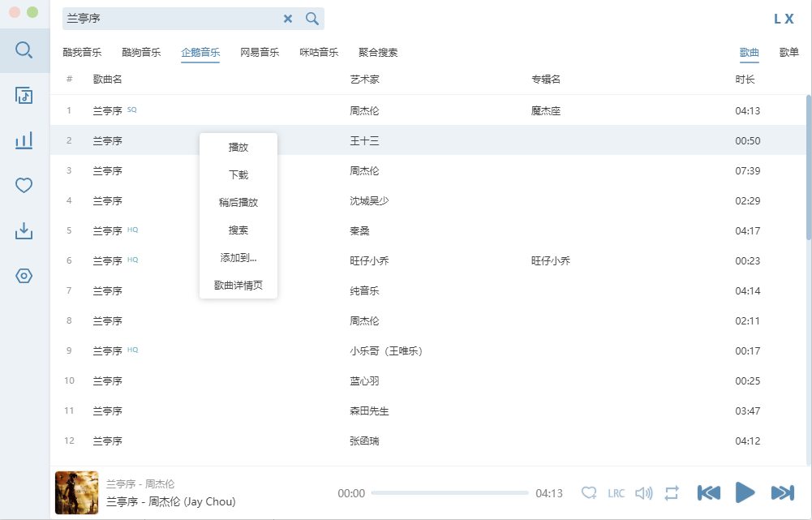Open the download page icon
Image resolution: width=812 pixels, height=520 pixels.
point(24,231)
